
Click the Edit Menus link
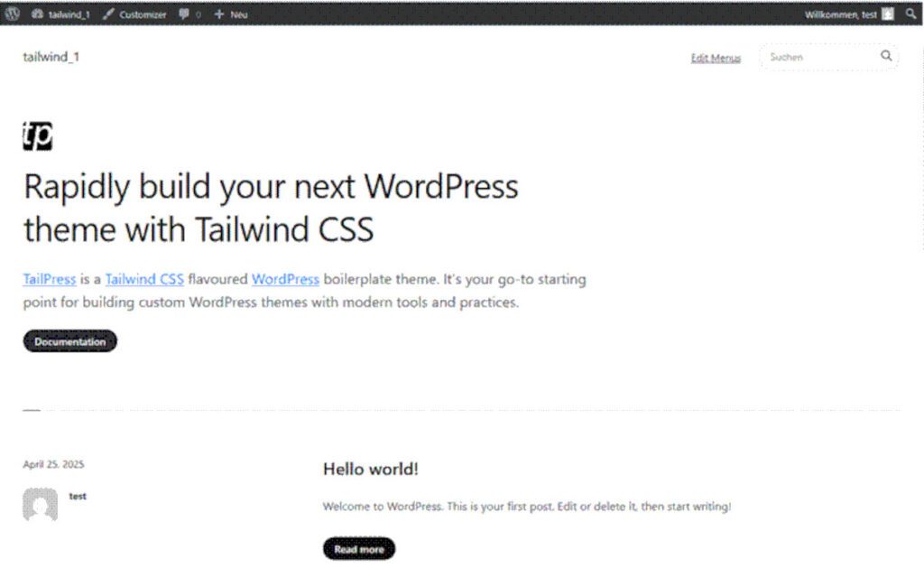pyautogui.click(x=716, y=56)
